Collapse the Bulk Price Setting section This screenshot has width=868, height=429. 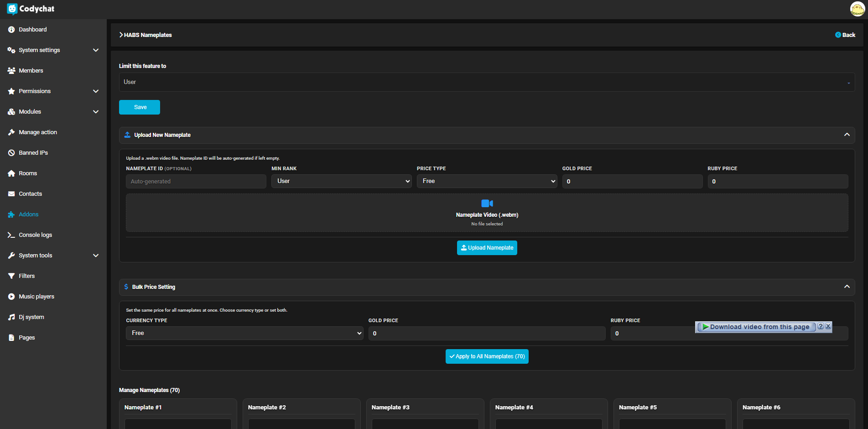click(x=847, y=287)
